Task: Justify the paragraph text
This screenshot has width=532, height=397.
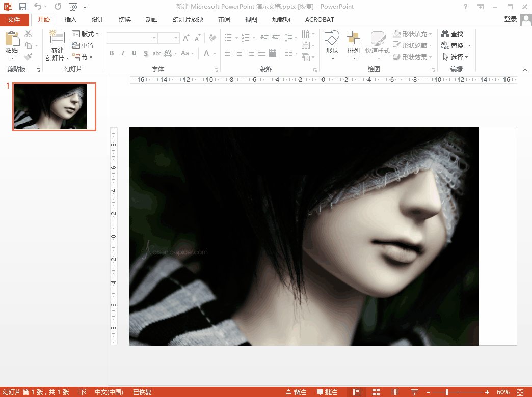Action: point(262,53)
